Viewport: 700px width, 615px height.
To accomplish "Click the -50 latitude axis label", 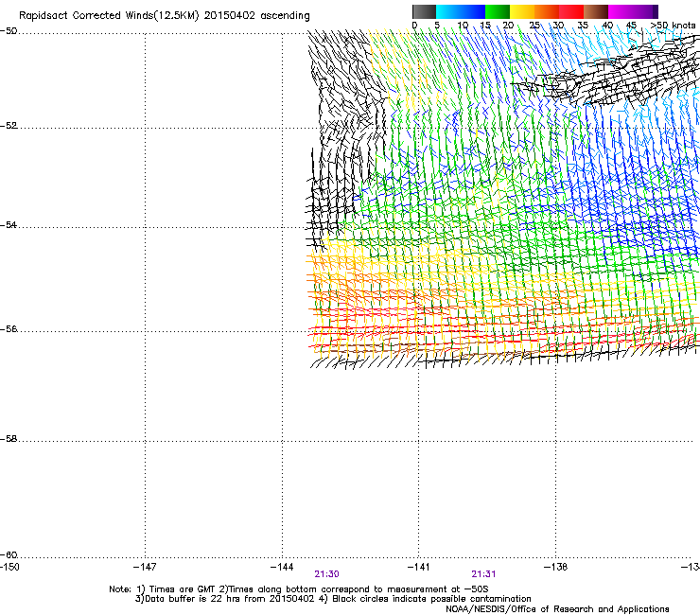I will point(9,31).
